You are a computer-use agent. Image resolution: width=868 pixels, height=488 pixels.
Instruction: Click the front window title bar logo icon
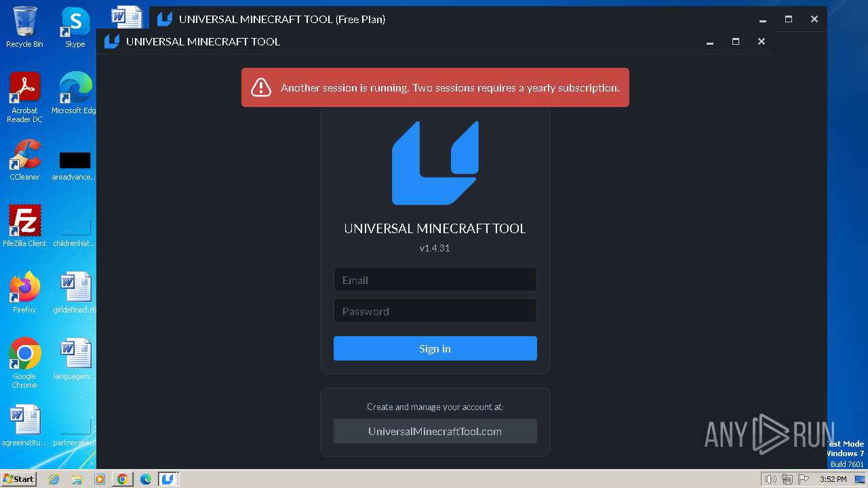[112, 41]
